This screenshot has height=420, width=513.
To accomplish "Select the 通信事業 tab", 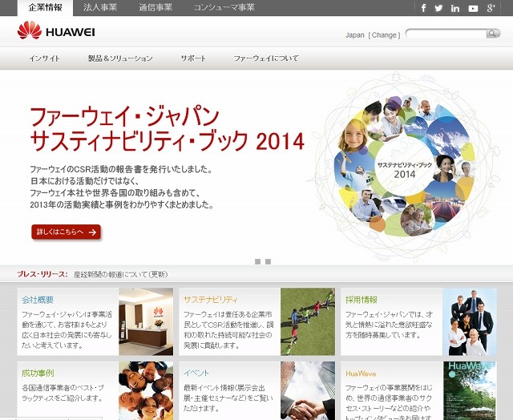I will [156, 7].
